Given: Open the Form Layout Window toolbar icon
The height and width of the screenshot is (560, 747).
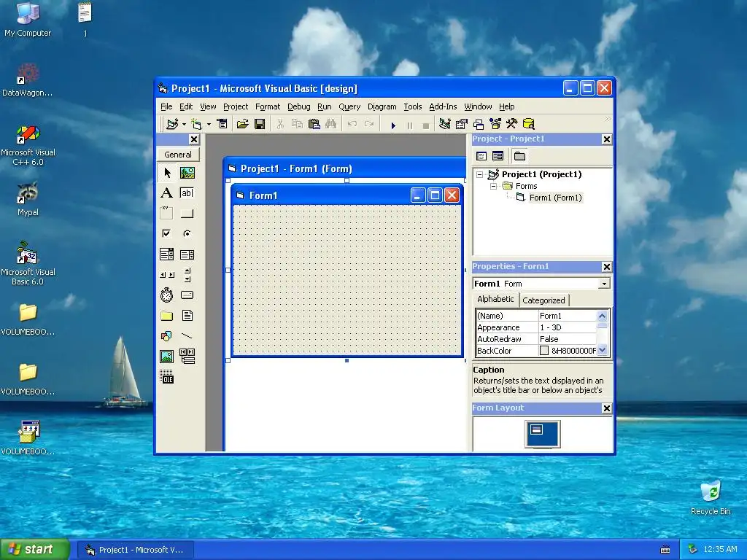Looking at the screenshot, I should pyautogui.click(x=479, y=124).
